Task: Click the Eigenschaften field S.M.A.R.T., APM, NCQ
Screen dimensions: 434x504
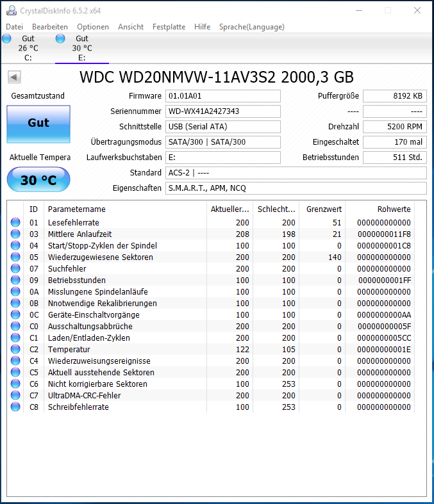Action: coord(296,188)
